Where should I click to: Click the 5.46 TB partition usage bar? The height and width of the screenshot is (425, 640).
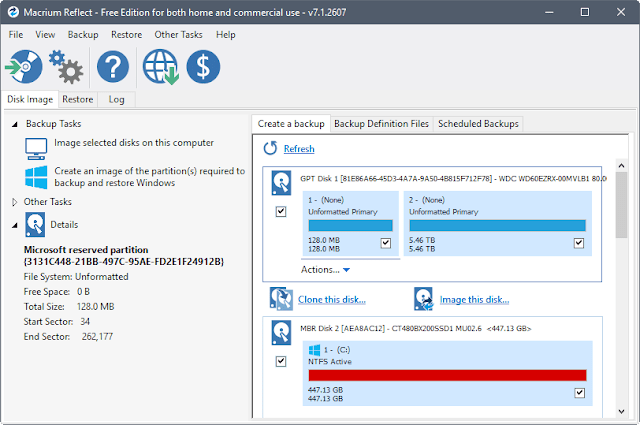click(498, 225)
